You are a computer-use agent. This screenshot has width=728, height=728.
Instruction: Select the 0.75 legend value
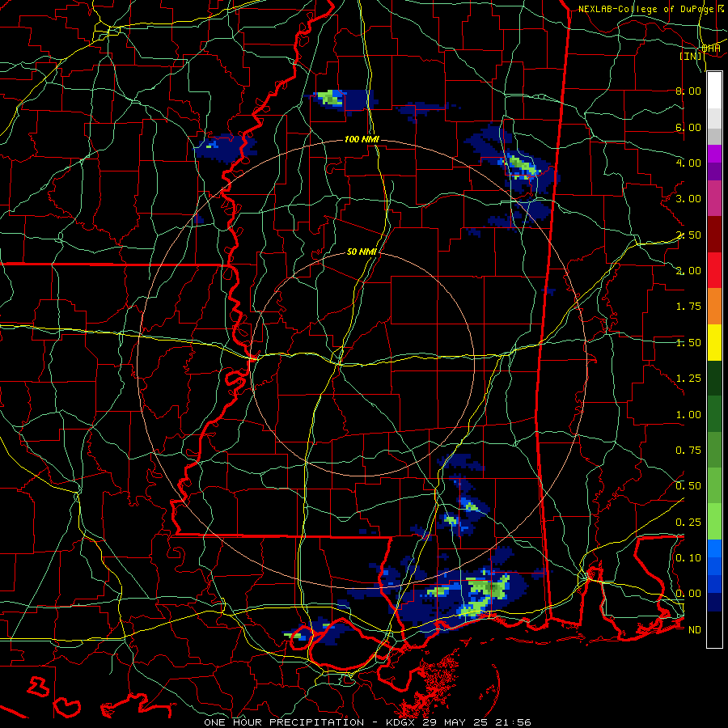(x=688, y=451)
